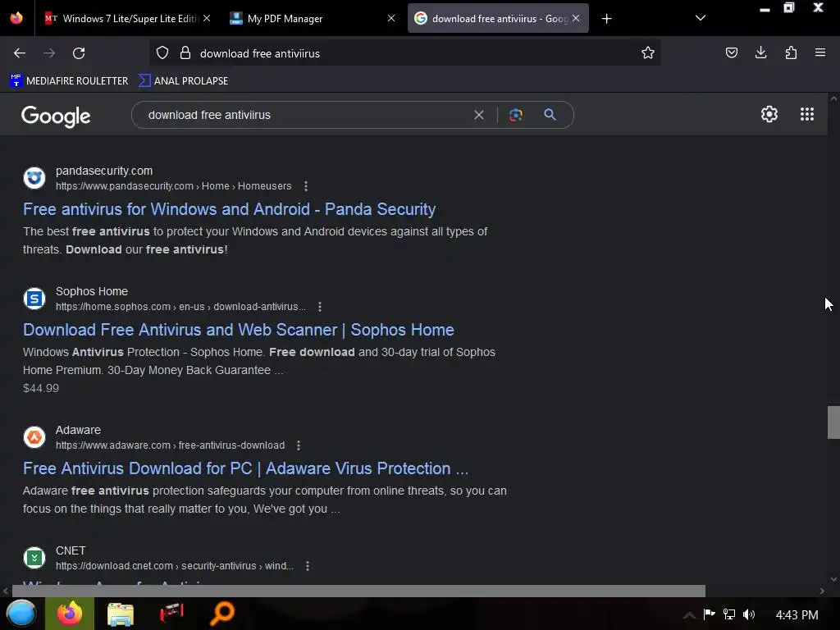Image resolution: width=840 pixels, height=630 pixels.
Task: Reload the current page
Action: [x=79, y=53]
